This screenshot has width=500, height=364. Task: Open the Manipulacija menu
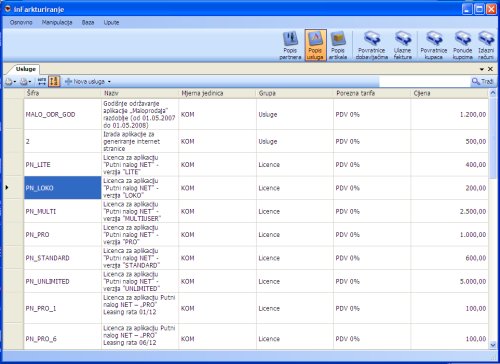click(x=57, y=22)
